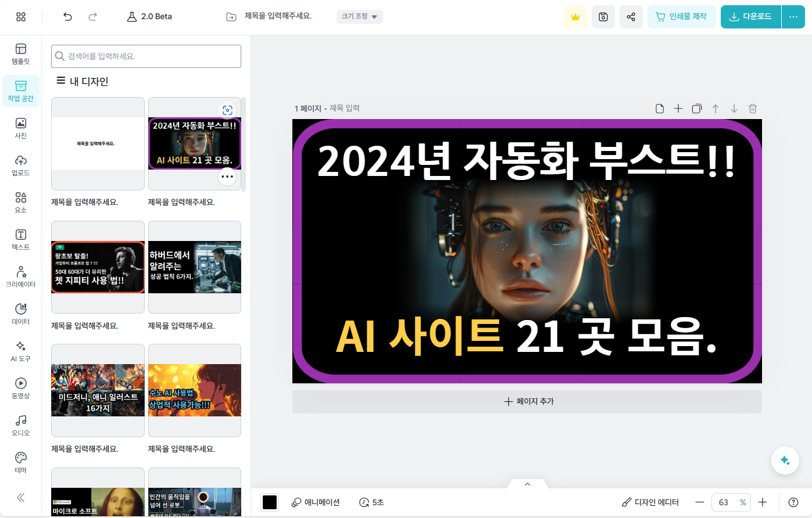Viewport: 812px width, 518px height.
Task: Open the 미드저니 애니 일러스트 design thumbnail
Action: (98, 390)
